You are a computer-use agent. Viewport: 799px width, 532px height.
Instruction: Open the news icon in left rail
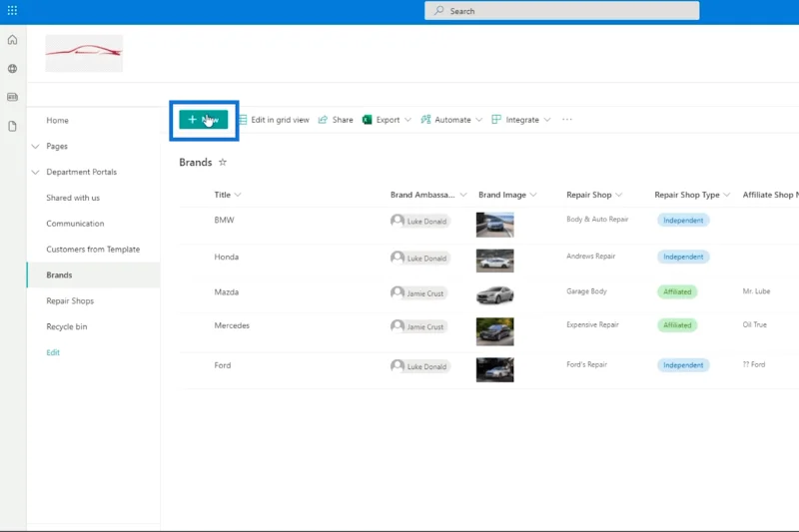[x=12, y=97]
